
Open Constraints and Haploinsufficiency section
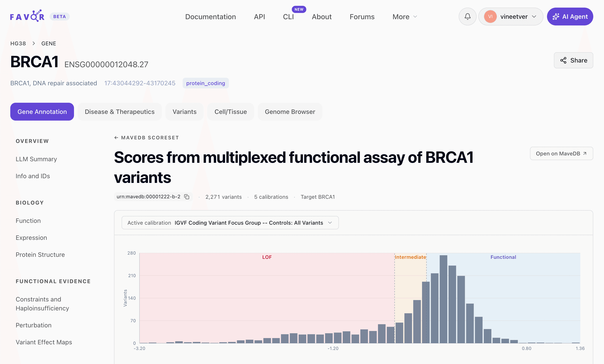42,303
